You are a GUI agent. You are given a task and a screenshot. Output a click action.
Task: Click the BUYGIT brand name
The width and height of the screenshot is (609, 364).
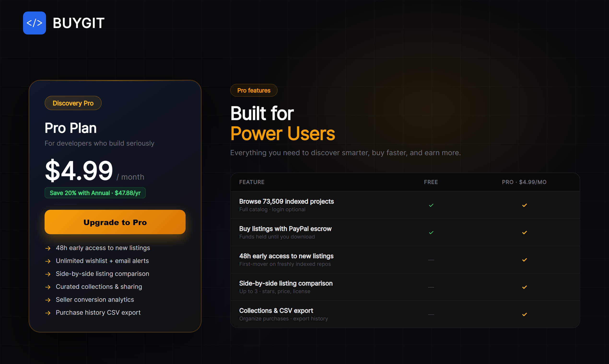coord(79,23)
